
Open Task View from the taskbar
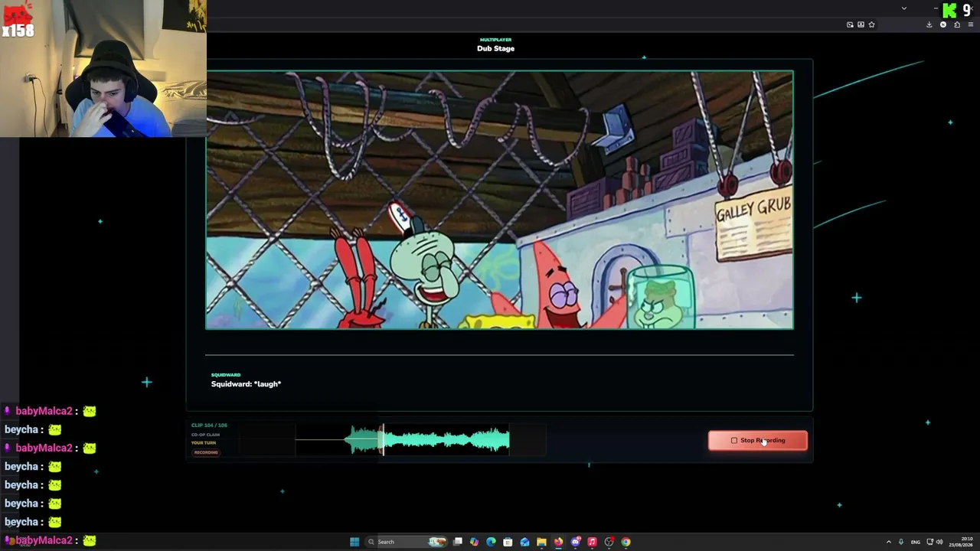click(458, 542)
